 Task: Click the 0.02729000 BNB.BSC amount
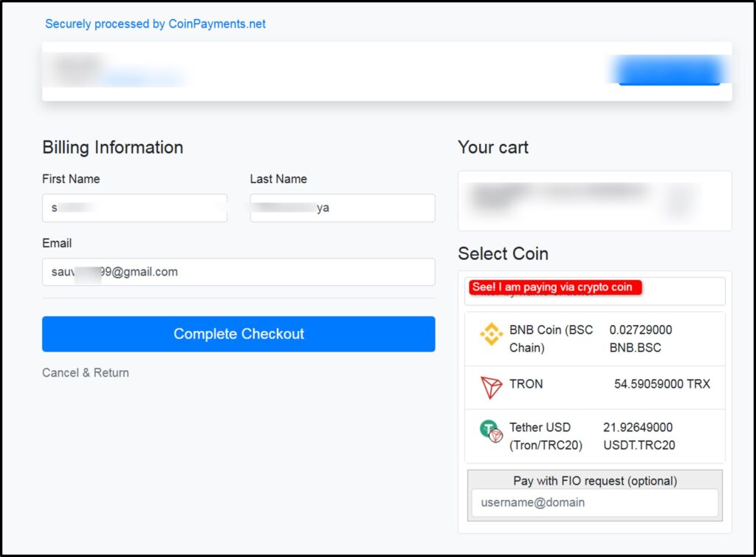(x=640, y=338)
